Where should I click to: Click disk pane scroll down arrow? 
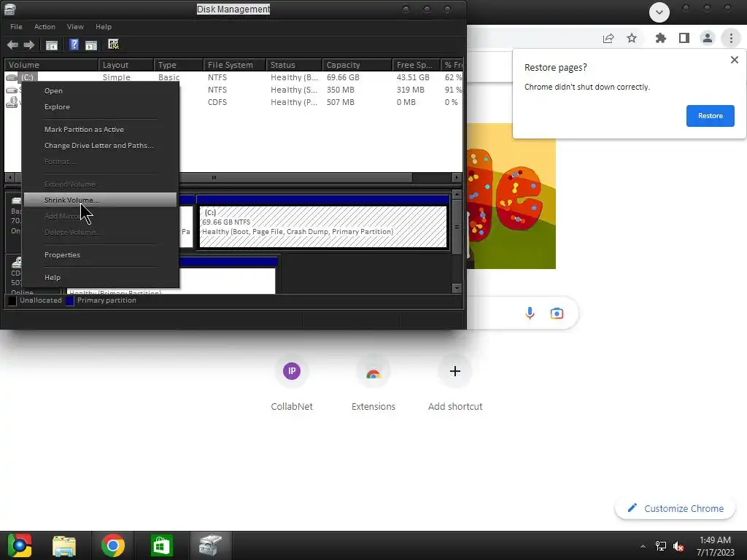(x=457, y=289)
